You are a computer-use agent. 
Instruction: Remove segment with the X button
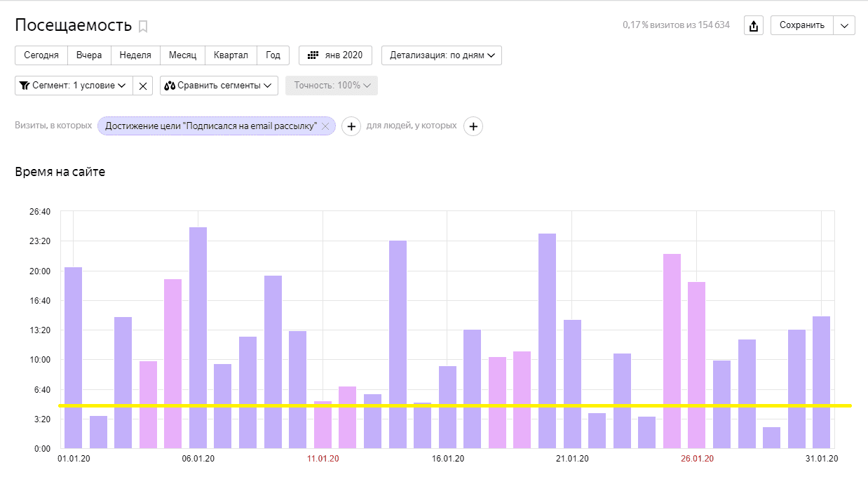pyautogui.click(x=143, y=86)
